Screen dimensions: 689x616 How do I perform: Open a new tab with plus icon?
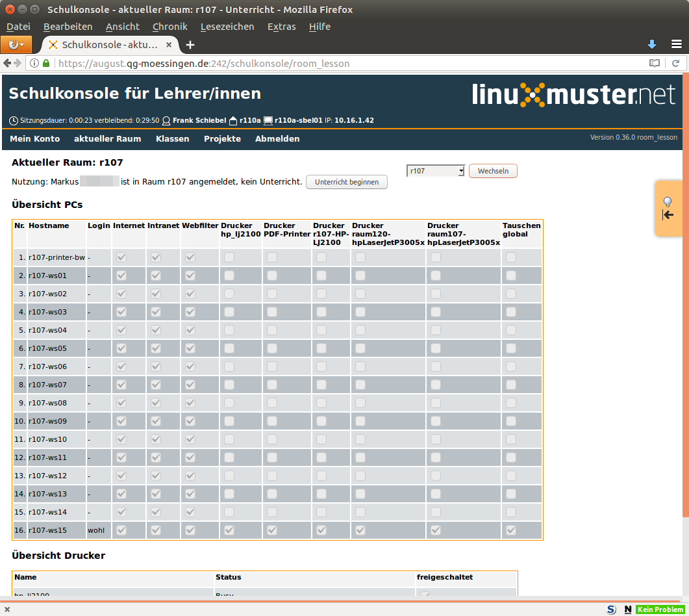(190, 45)
